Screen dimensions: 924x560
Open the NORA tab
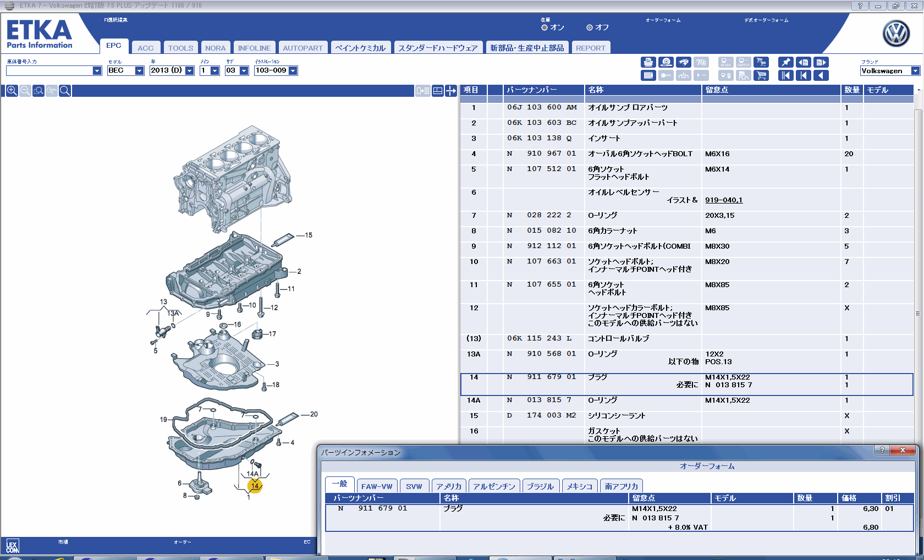(x=216, y=48)
